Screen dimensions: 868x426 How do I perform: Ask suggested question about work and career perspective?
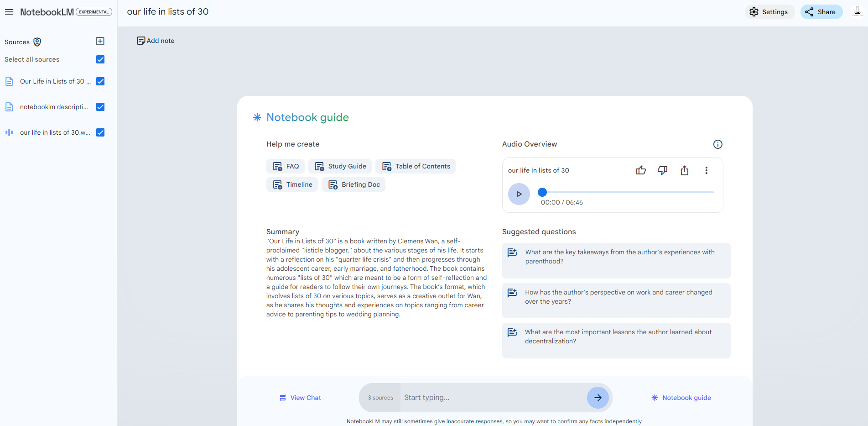[x=616, y=300]
